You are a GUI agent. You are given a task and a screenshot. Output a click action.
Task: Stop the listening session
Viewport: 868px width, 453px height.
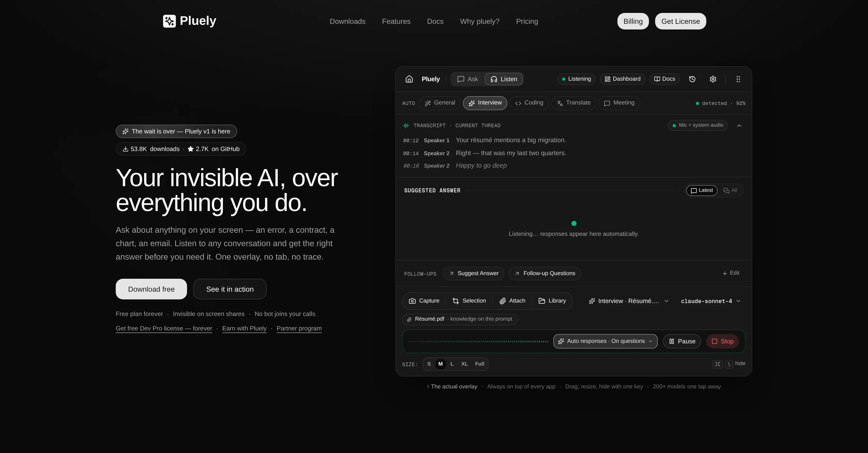click(723, 341)
